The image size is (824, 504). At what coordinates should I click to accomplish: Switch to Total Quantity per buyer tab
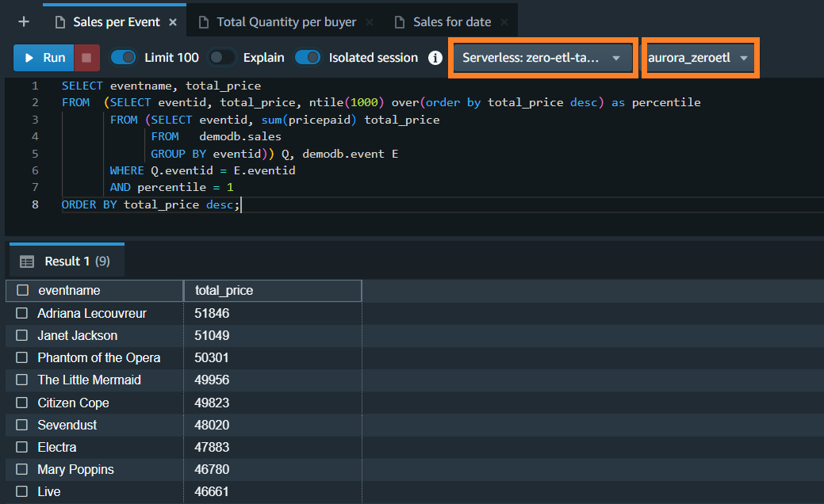286,22
